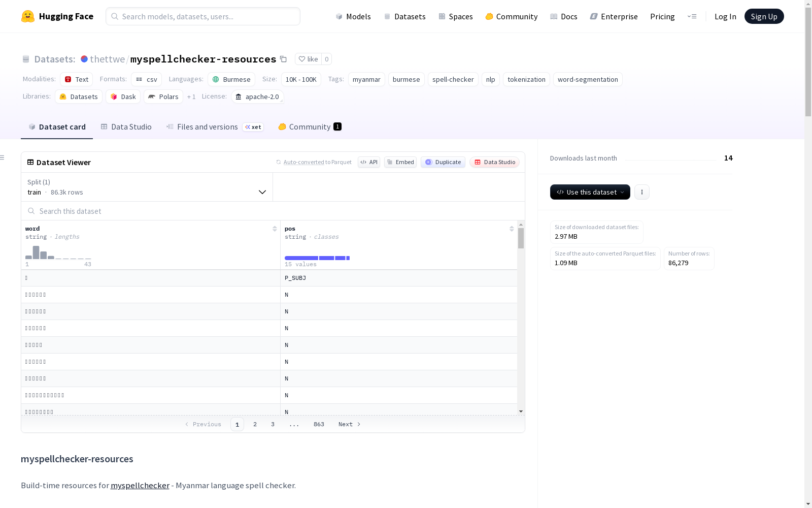Open the more navigation menu icon
Viewport: 812px width, 508px height.
(692, 16)
